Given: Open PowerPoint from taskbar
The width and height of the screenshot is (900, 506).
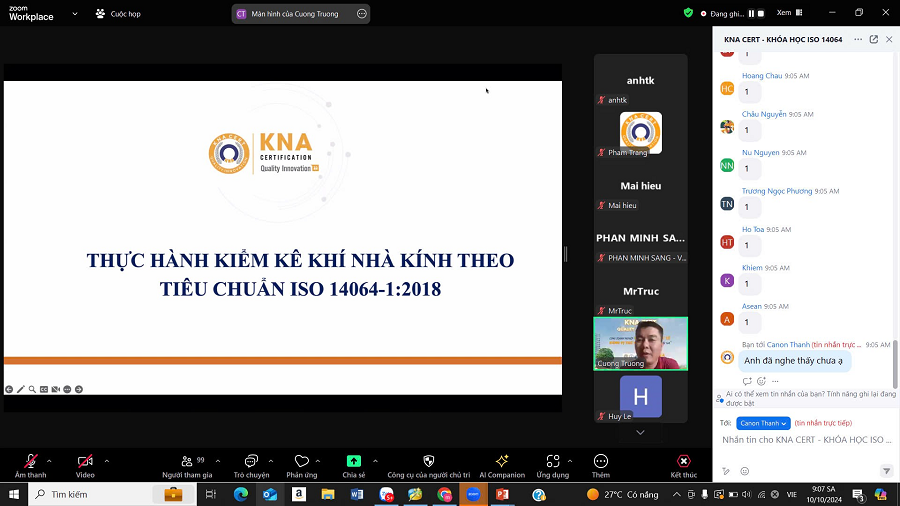Looking at the screenshot, I should coord(502,494).
